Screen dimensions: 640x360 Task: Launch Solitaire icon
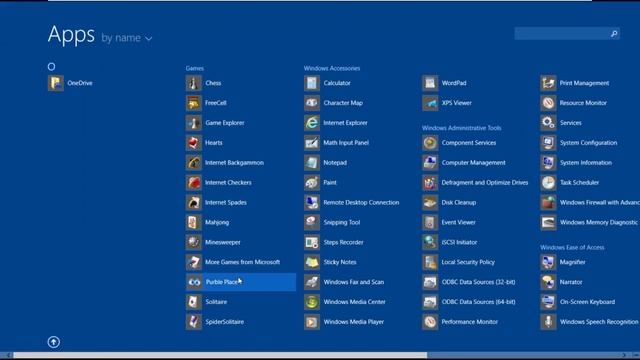194,302
